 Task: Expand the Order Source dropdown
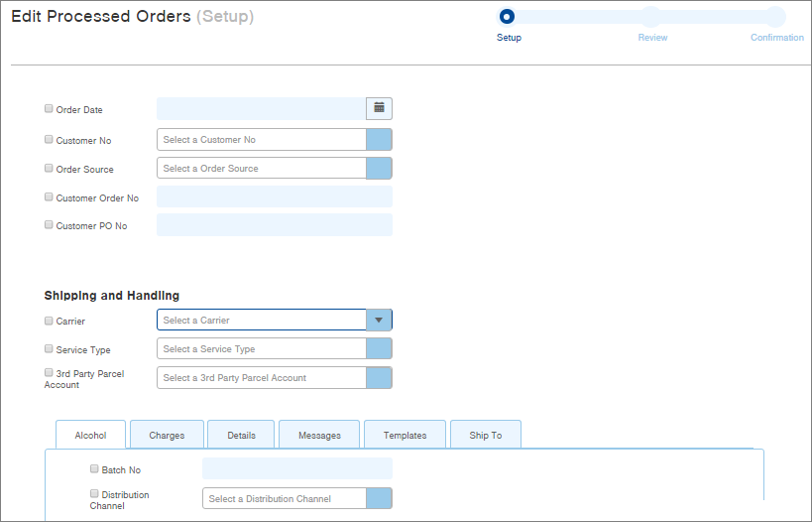coord(379,169)
